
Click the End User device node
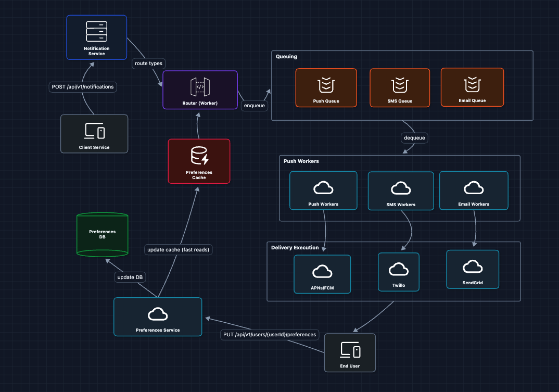[x=349, y=352]
